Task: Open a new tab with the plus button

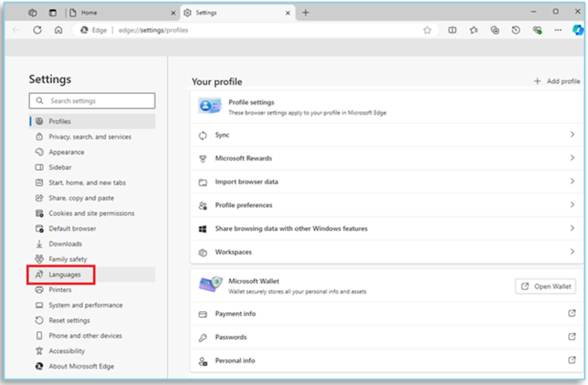Action: (305, 13)
